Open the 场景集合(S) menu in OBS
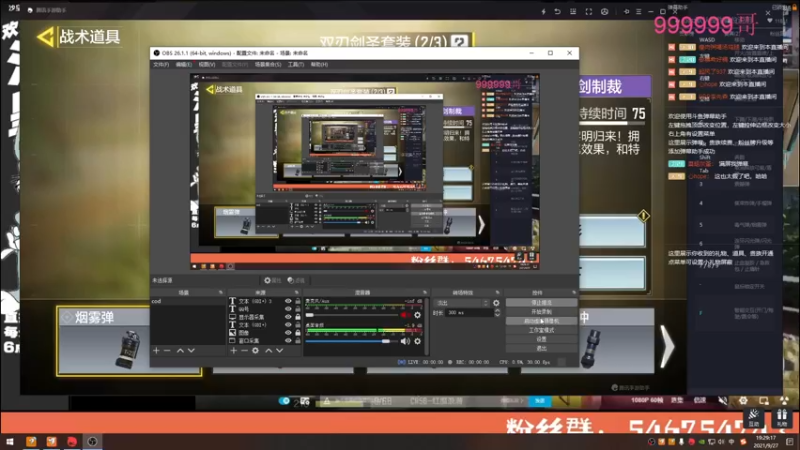This screenshot has height=450, width=800. (268, 65)
